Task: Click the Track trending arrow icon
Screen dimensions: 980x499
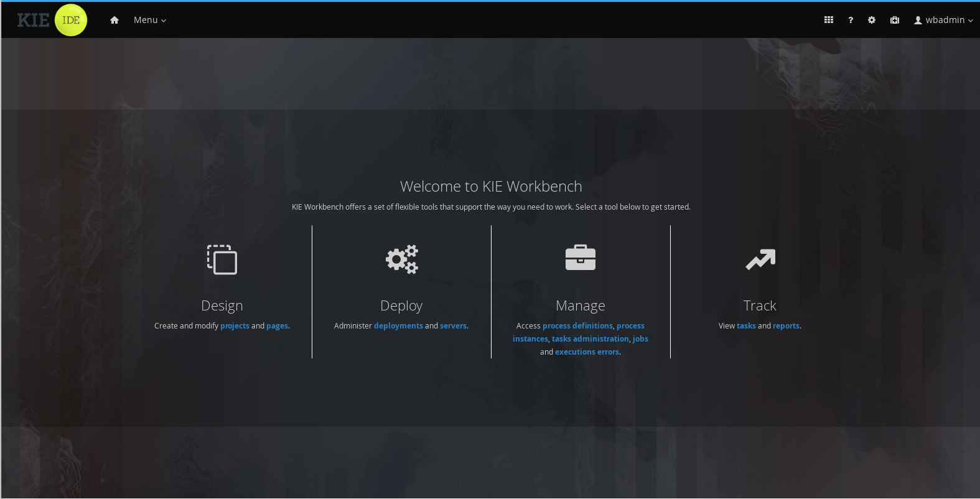Action: click(x=760, y=259)
